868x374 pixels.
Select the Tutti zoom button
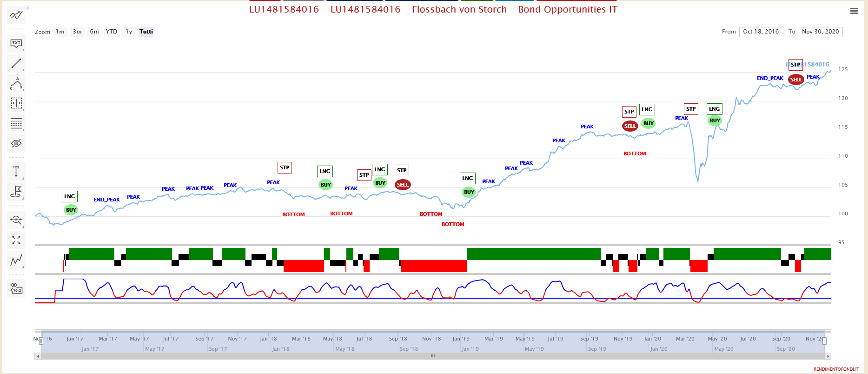point(146,32)
